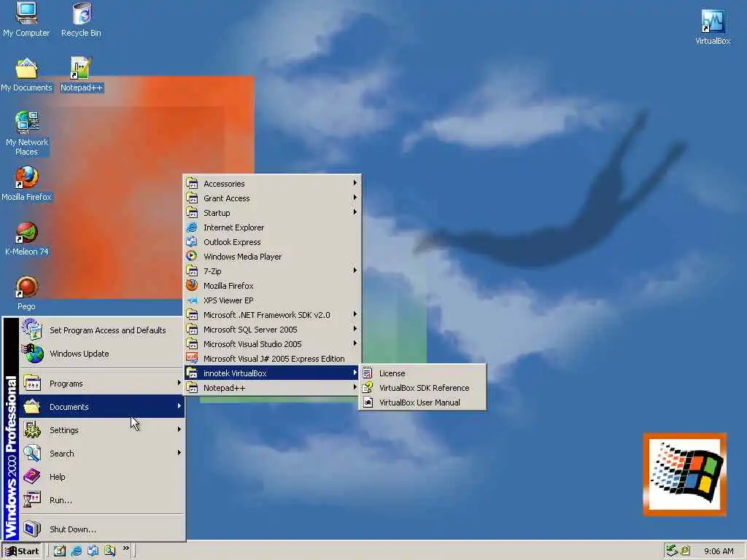Open the Accessories program folder
This screenshot has width=747, height=560.
pos(272,183)
